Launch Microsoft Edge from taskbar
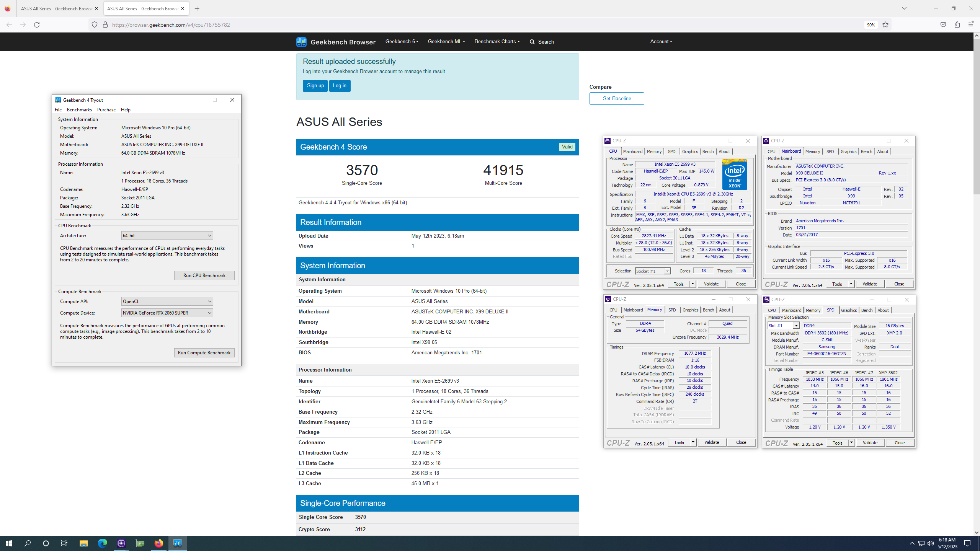Image resolution: width=980 pixels, height=551 pixels. 102,543
